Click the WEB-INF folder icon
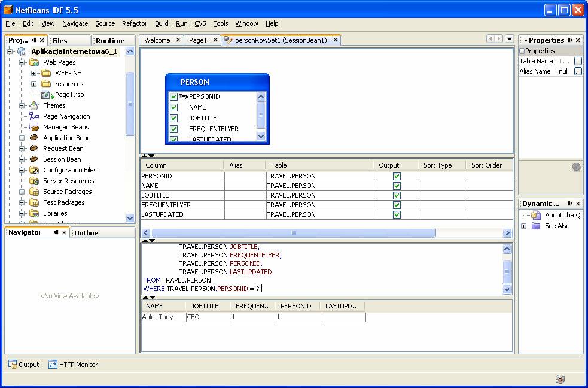This screenshot has width=588, height=388. [45, 73]
